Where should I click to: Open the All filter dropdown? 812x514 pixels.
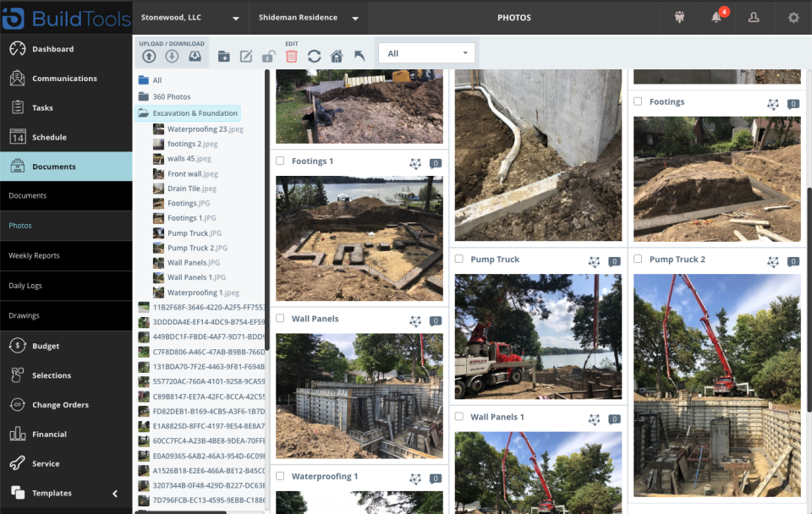pos(427,52)
